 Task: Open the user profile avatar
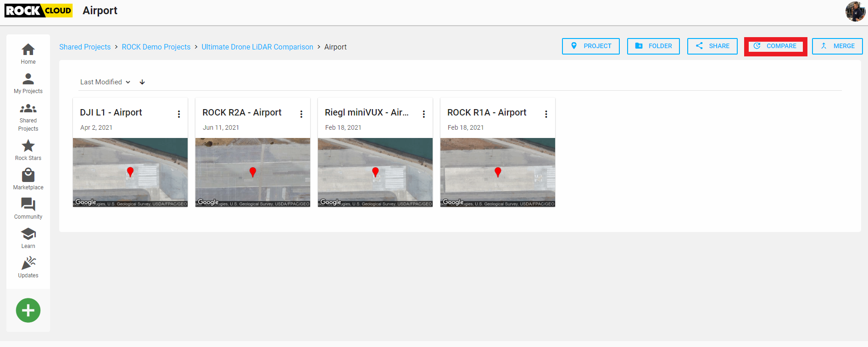click(855, 11)
